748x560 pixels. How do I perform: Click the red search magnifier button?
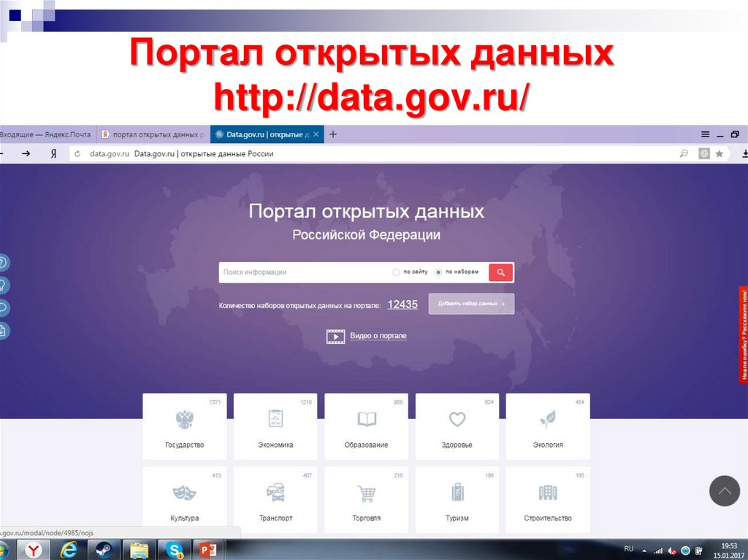pos(501,272)
